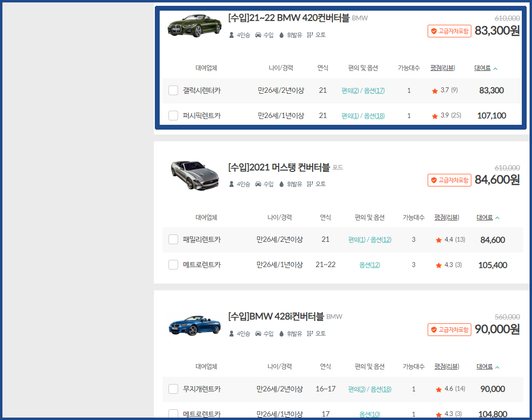Click the star rating 4.4 (13)
Viewport: 532px width, 420px height.
pos(450,239)
